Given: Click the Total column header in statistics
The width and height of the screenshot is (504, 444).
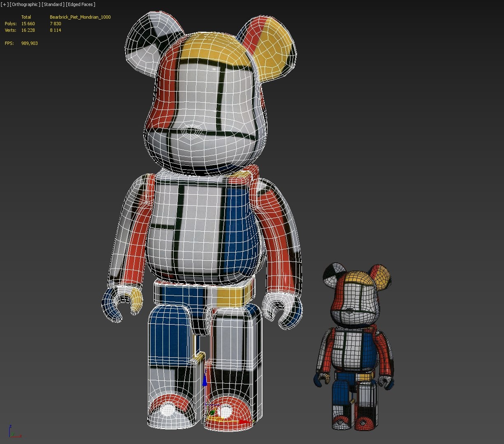Looking at the screenshot, I should [x=26, y=17].
